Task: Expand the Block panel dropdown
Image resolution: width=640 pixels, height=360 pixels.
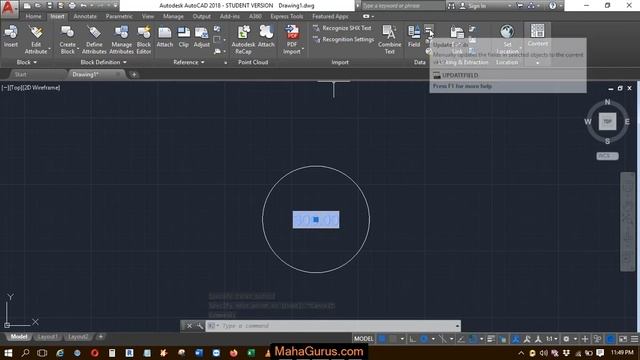Action: (27, 62)
